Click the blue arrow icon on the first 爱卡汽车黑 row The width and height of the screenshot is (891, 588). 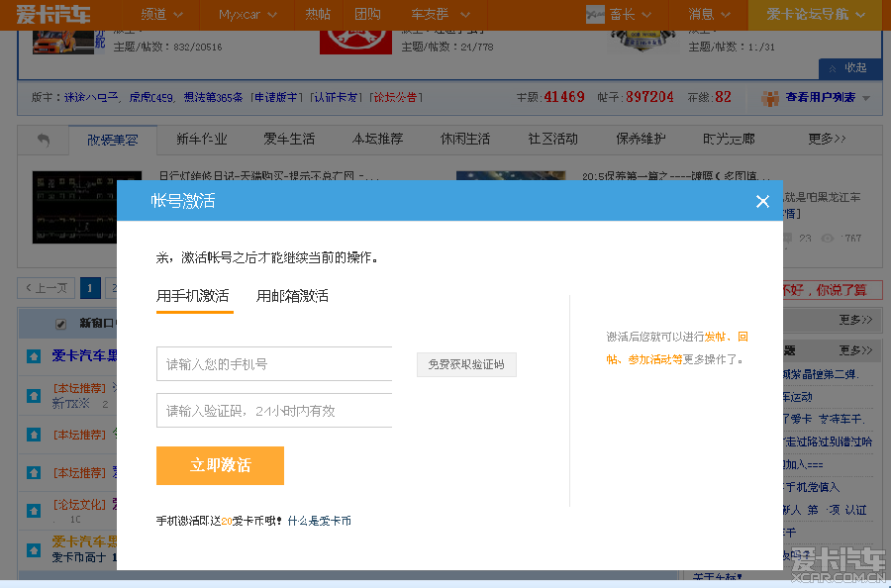34,356
